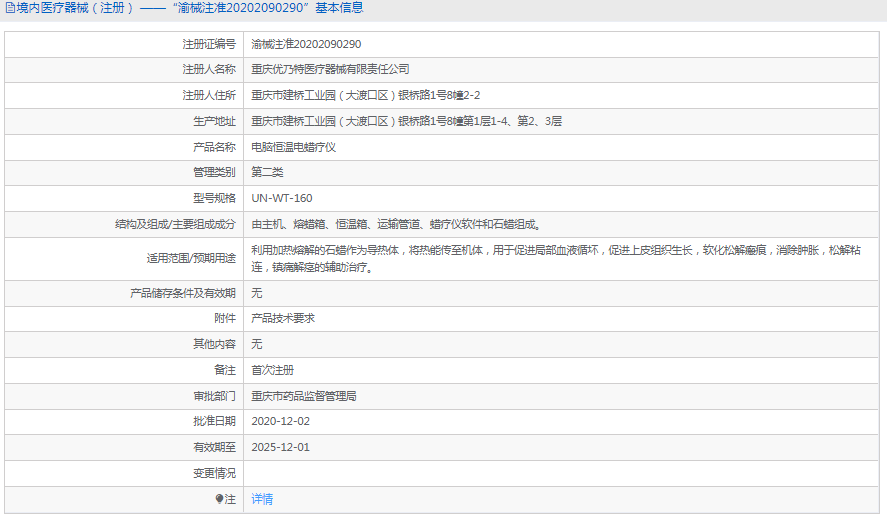Select product name 电脑恒温电蜡疗仪
887x521 pixels.
pyautogui.click(x=294, y=147)
